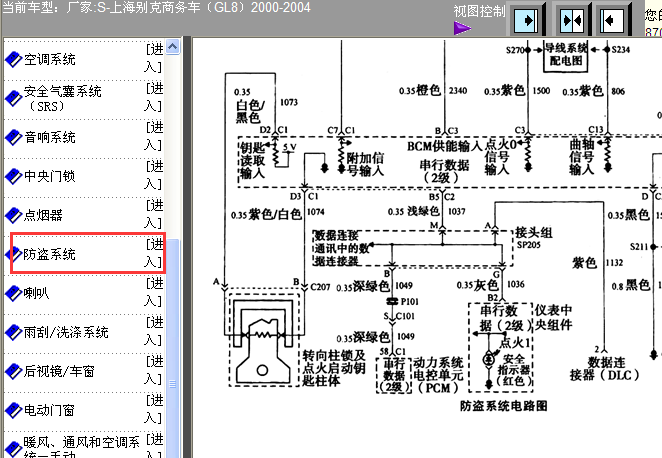Screen dimensions: 662x458
Task: Click the sidebar scrollbar thumb
Action: pyautogui.click(x=173, y=348)
